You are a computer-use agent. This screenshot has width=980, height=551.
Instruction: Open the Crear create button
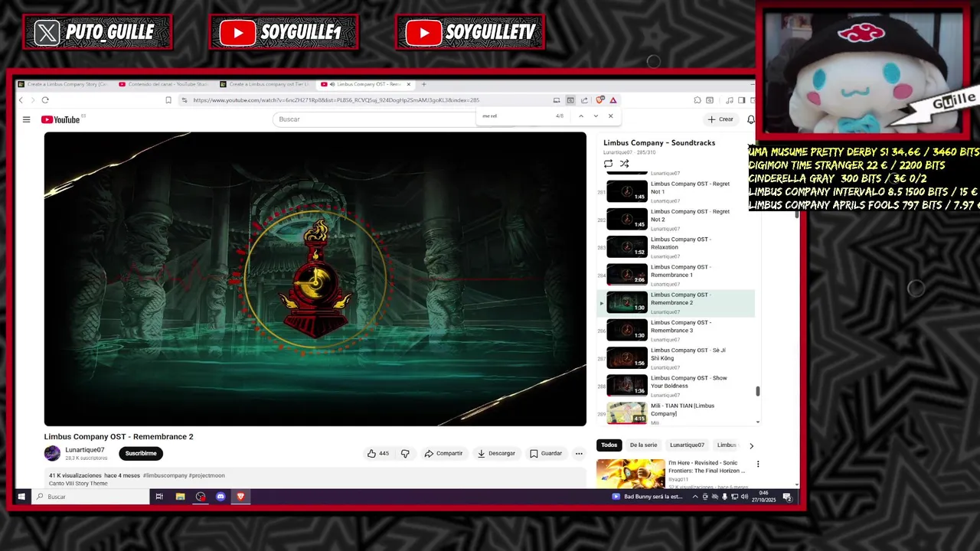(x=720, y=119)
